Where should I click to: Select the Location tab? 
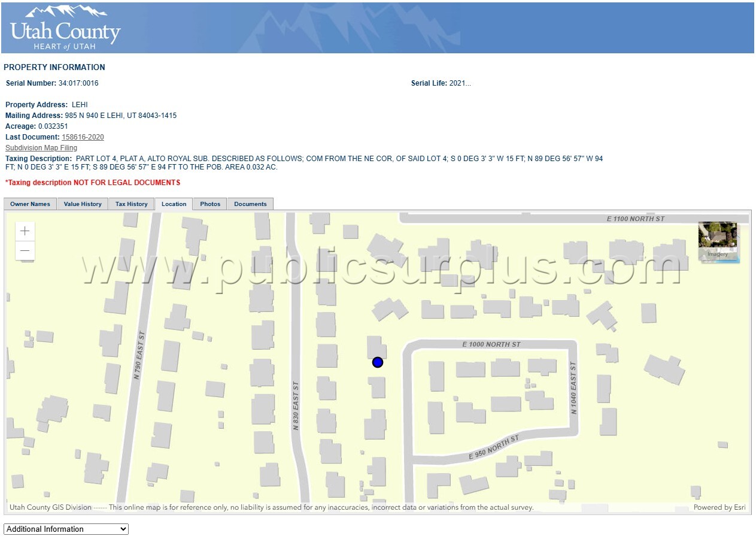click(x=174, y=204)
